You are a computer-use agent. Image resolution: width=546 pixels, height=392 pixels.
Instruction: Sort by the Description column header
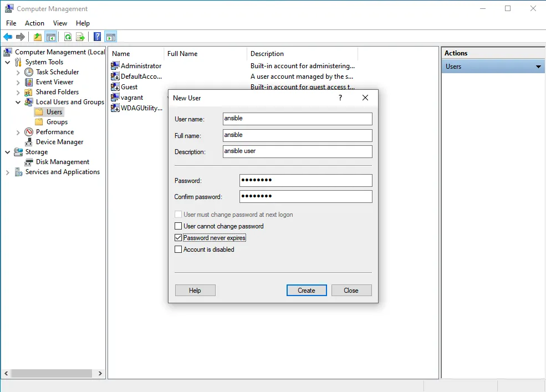[302, 54]
